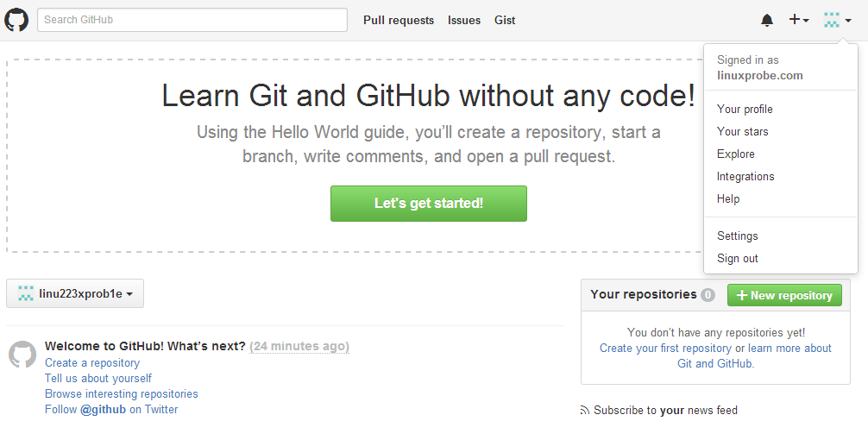
Task: Expand the linu223xprob1e account switcher
Action: tap(75, 293)
